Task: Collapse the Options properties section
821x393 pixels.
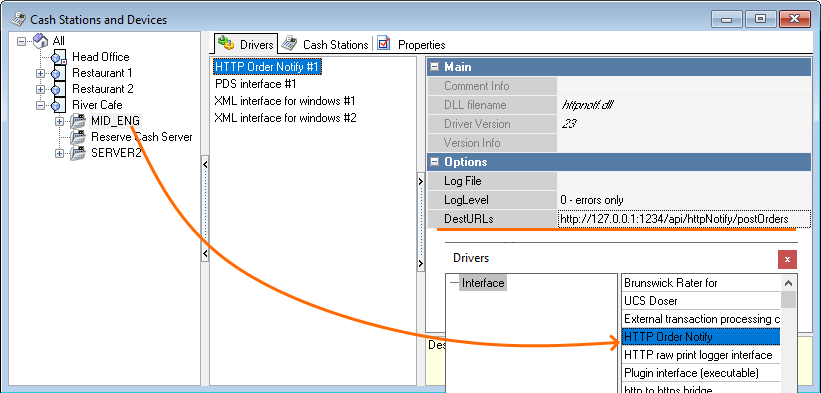Action: pyautogui.click(x=434, y=162)
